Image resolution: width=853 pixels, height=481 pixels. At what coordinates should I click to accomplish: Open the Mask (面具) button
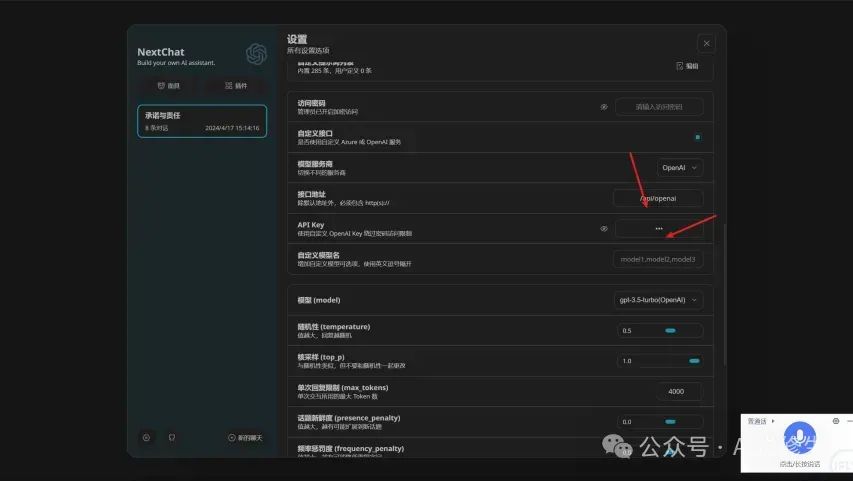pyautogui.click(x=169, y=86)
